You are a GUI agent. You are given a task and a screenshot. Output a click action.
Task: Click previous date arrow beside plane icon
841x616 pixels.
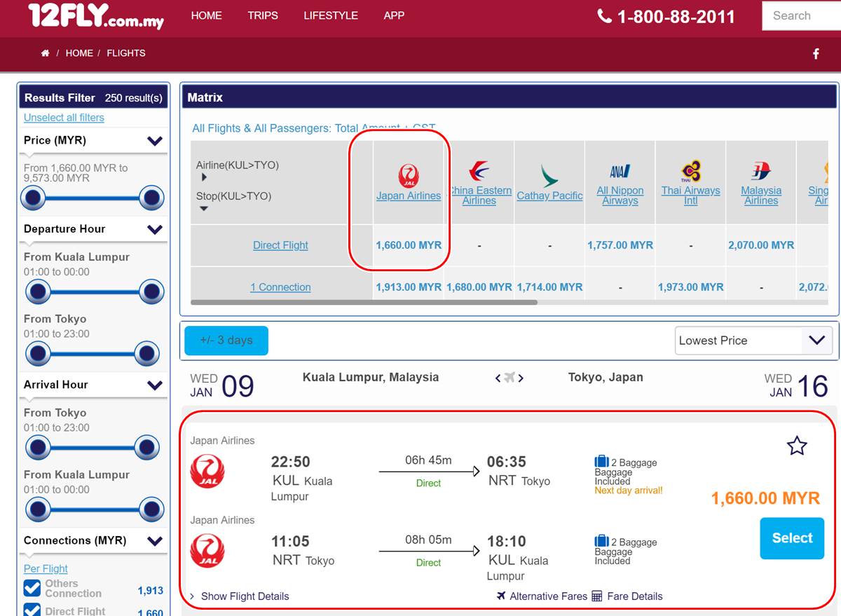(498, 378)
